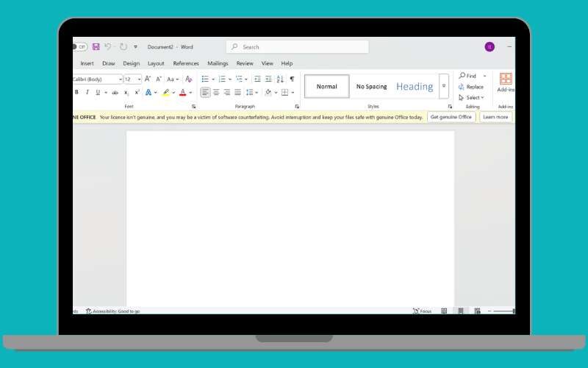Toggle Align Left
Viewport: 588px width, 368px height.
tap(205, 93)
